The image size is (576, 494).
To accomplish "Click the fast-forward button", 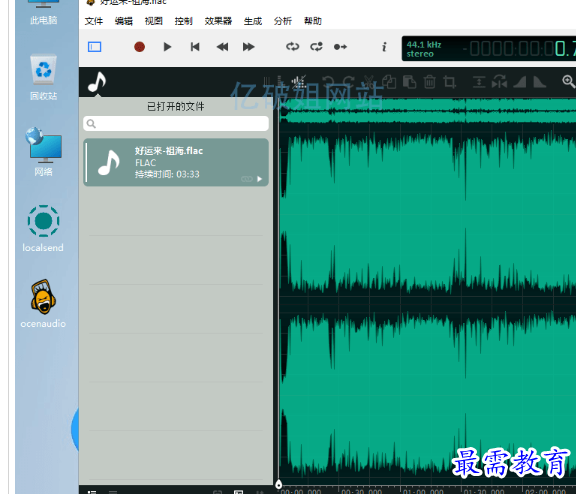I will (x=249, y=47).
